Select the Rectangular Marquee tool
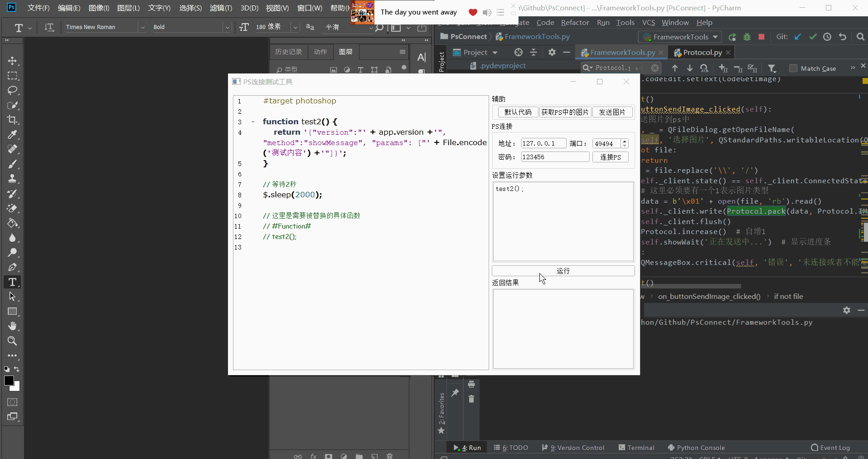Screen dimensions: 868x459 coord(12,76)
